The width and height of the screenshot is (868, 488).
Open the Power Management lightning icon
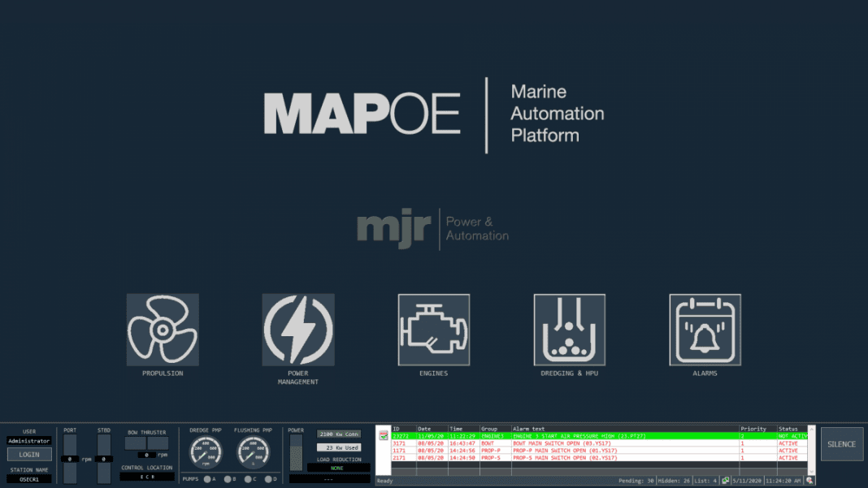click(297, 329)
